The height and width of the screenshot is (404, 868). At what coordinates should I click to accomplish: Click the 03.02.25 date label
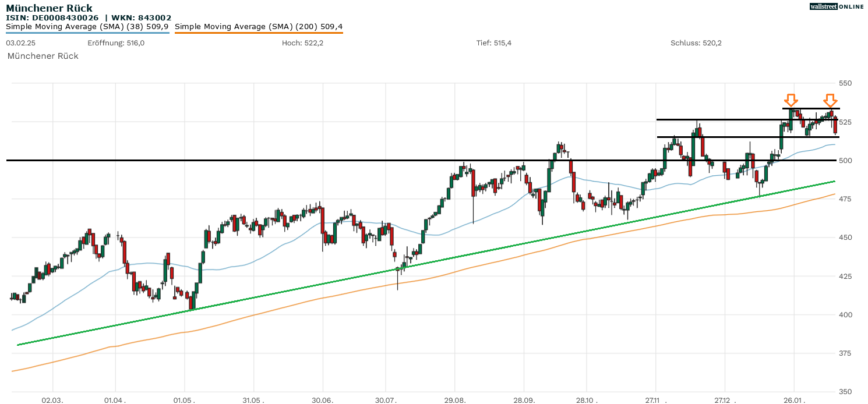click(x=19, y=43)
